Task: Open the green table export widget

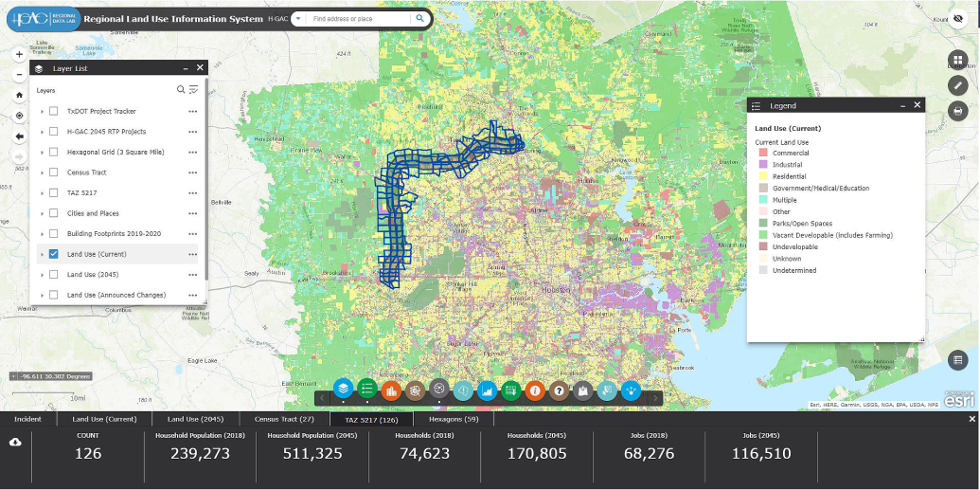Action: (510, 391)
